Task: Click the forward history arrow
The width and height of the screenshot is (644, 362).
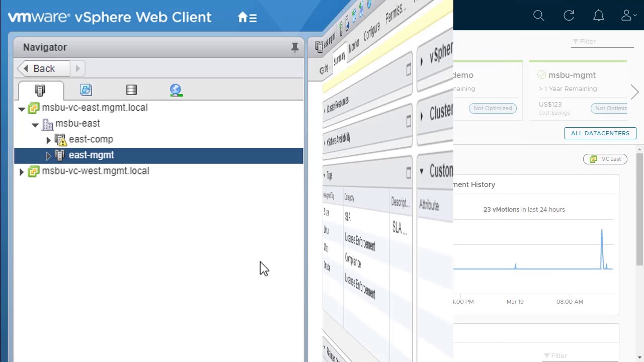Action: pyautogui.click(x=77, y=68)
